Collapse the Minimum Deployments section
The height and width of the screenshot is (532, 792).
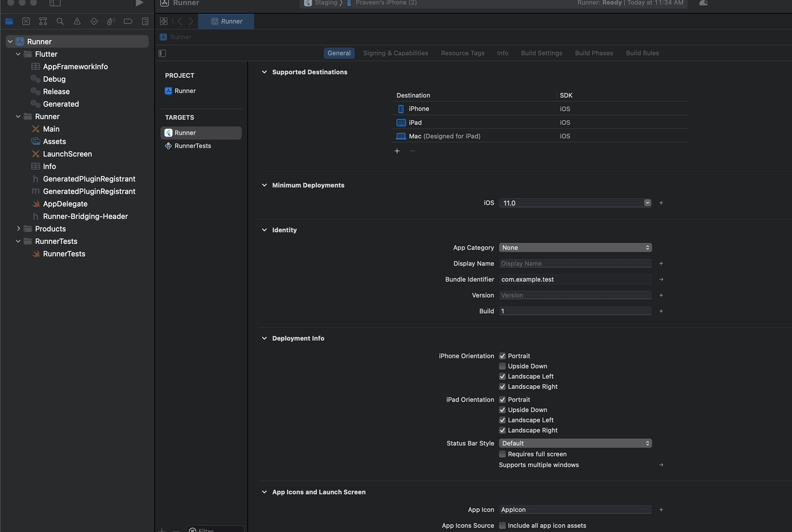click(264, 185)
